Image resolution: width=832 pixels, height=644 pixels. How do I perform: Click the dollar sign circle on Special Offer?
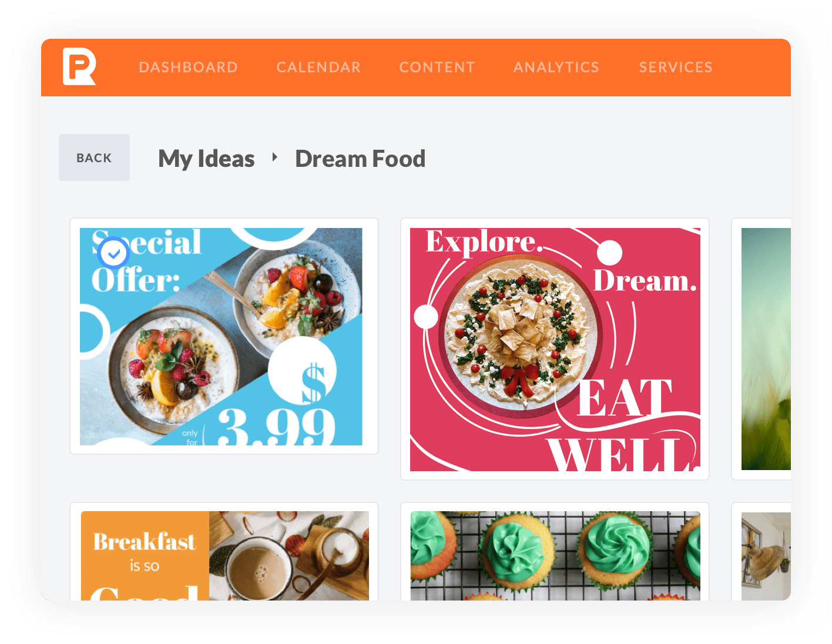pyautogui.click(x=303, y=371)
